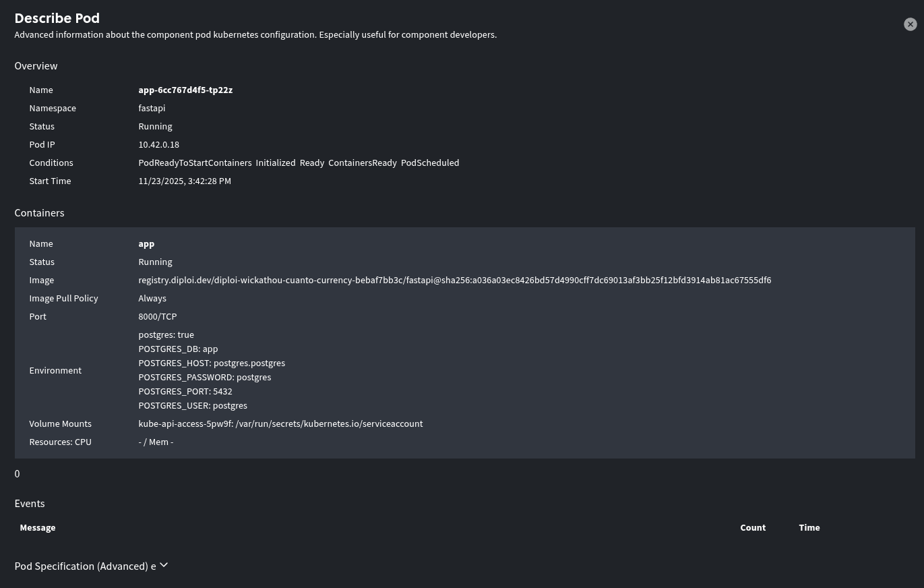Click the Always image pull policy value
Viewport: 924px width, 588px height.
click(152, 298)
